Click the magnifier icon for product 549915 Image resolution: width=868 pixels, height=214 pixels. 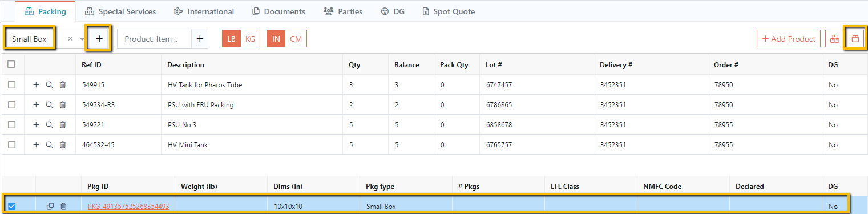click(49, 84)
